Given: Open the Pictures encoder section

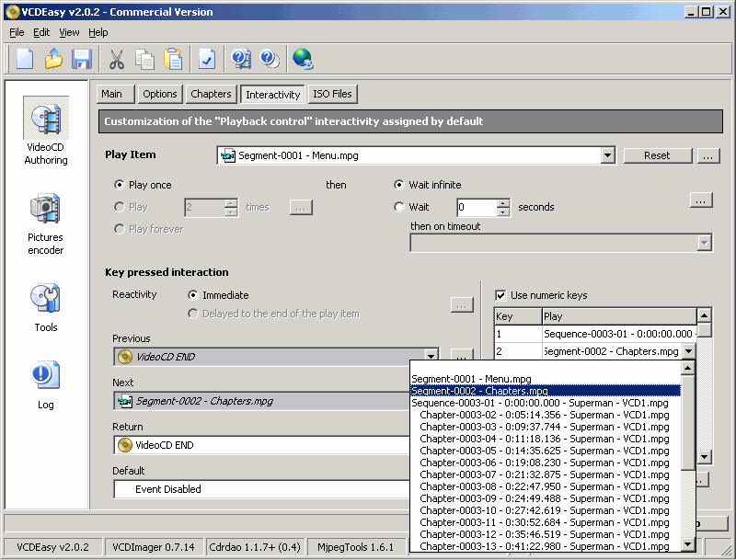Looking at the screenshot, I should [x=46, y=223].
